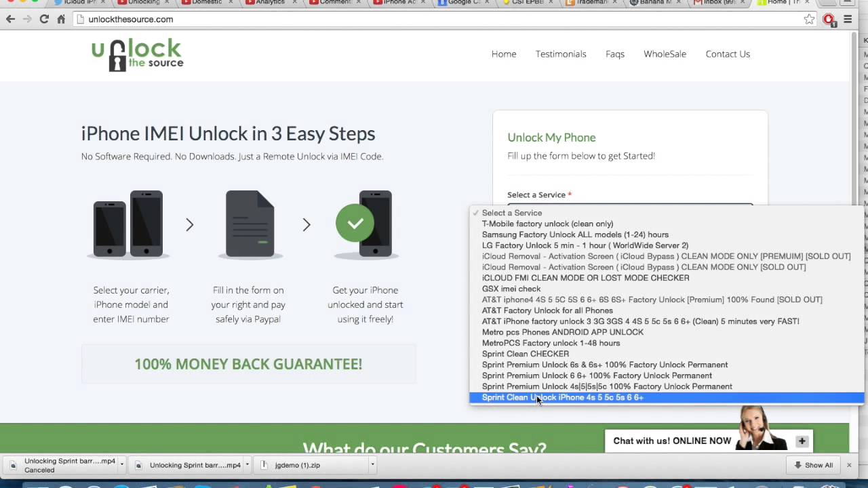
Task: Click 'Chat with us! ONLINE NOW' widget
Action: pos(672,441)
